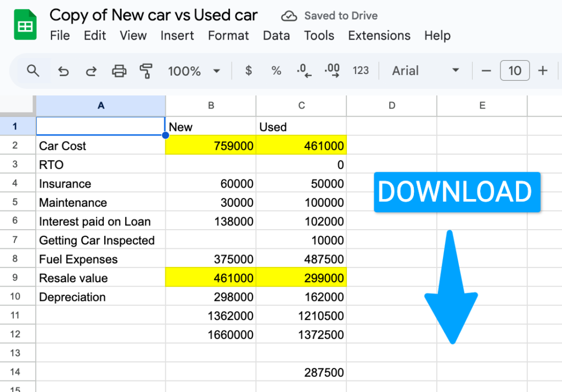Click the Redo arrow icon
The image size is (562, 392).
pos(91,71)
